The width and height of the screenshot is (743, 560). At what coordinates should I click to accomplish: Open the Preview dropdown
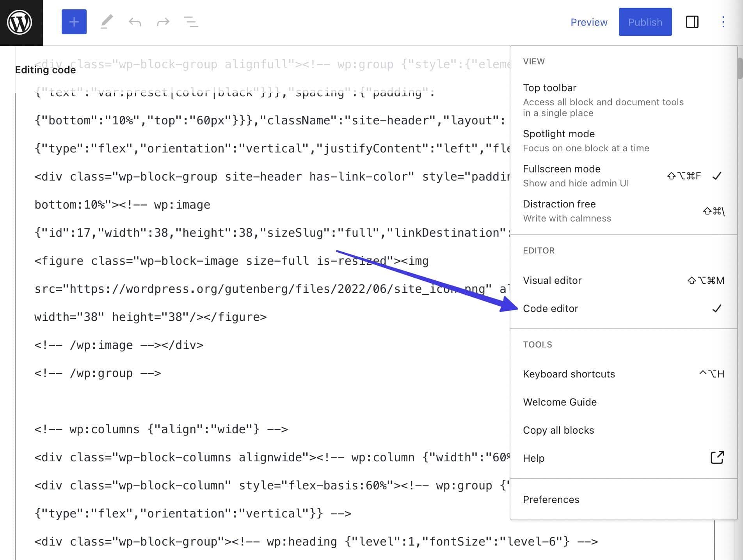588,22
